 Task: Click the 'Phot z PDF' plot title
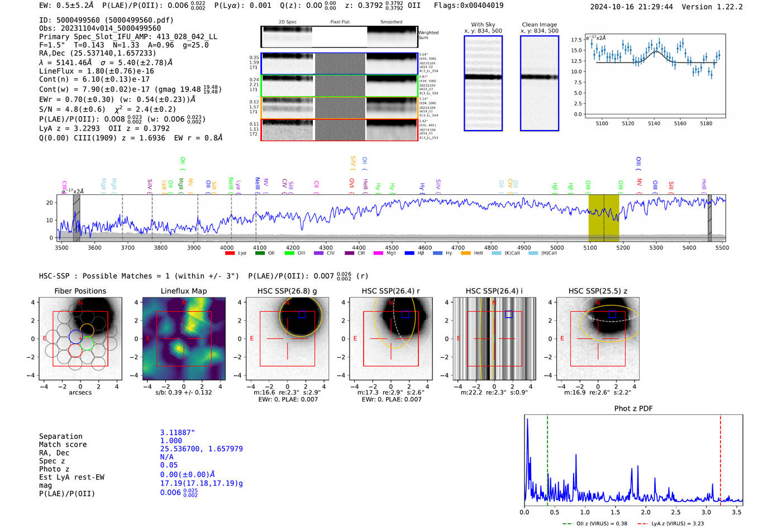(633, 409)
